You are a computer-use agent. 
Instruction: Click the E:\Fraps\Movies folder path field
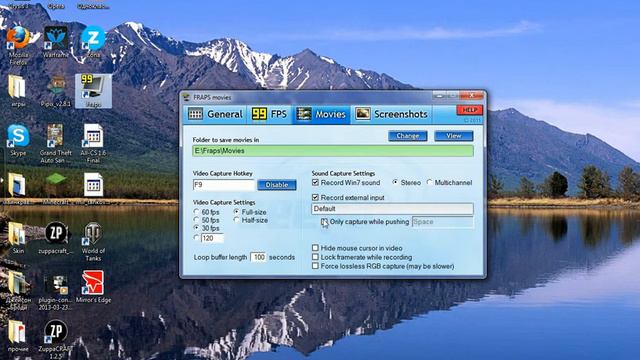click(333, 151)
